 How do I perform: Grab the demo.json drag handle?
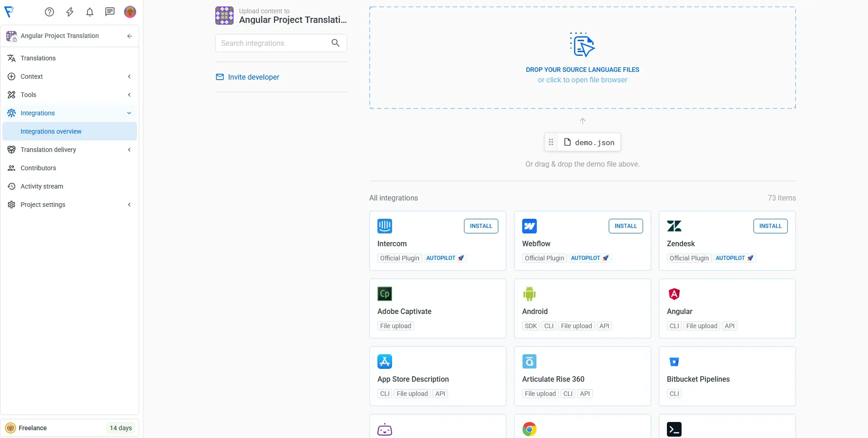point(551,142)
